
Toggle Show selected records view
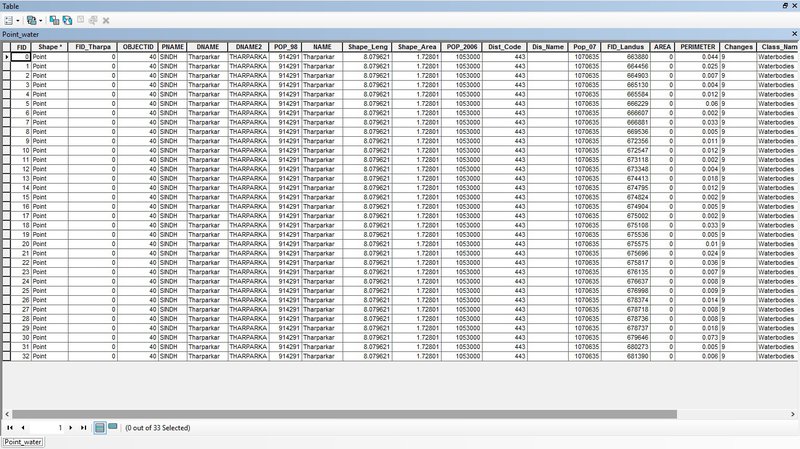coord(112,427)
